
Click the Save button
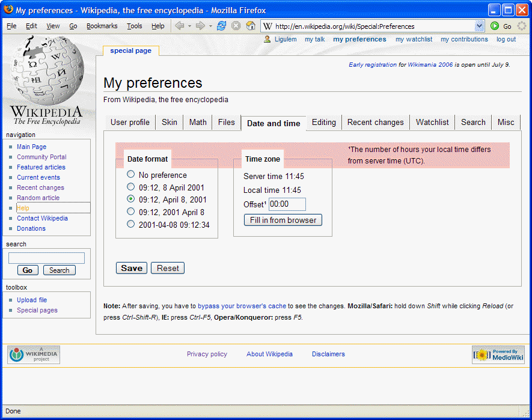pyautogui.click(x=132, y=268)
